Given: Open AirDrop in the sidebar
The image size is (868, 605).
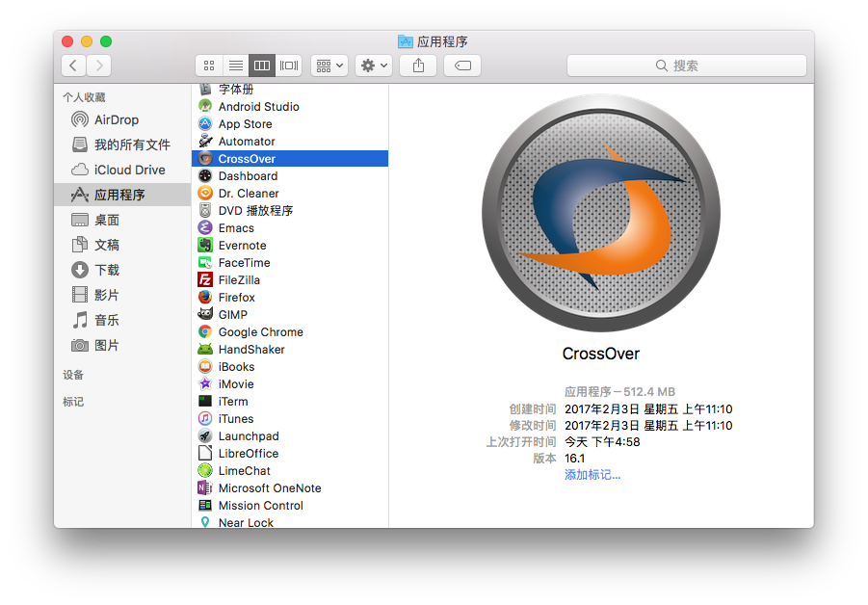Looking at the screenshot, I should point(116,119).
